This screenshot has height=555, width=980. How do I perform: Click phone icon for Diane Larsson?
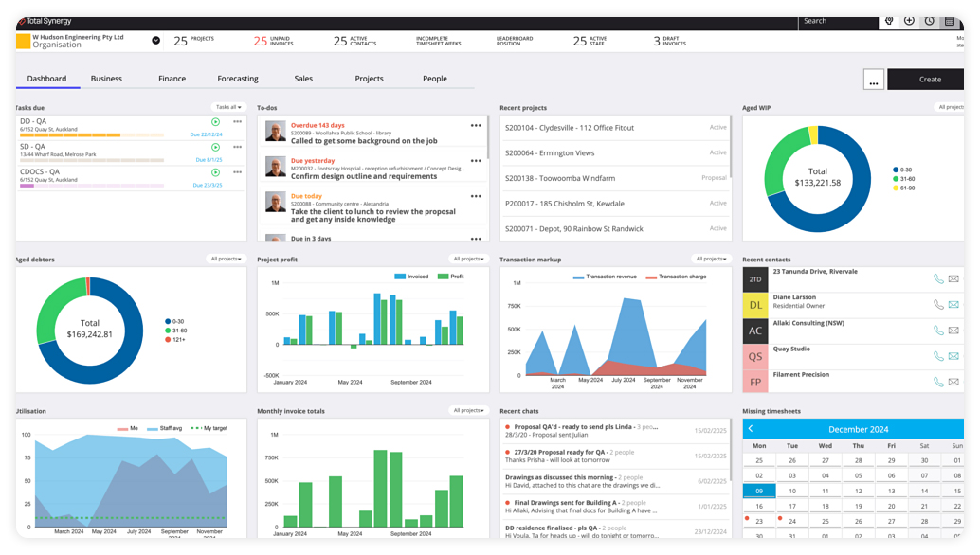pyautogui.click(x=937, y=305)
